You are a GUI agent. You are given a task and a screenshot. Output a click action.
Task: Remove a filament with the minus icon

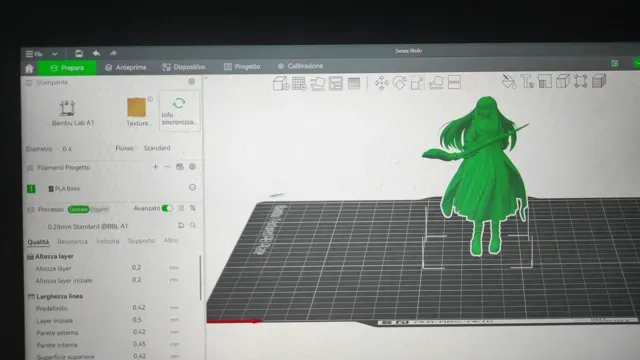[x=167, y=167]
